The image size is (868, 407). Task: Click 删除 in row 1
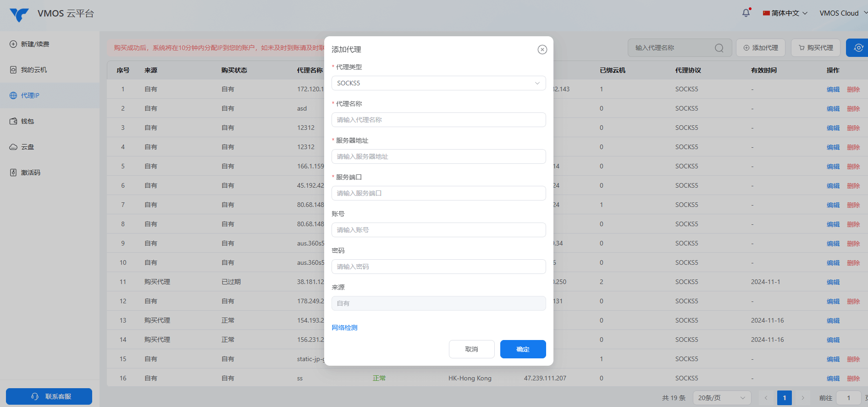(853, 89)
